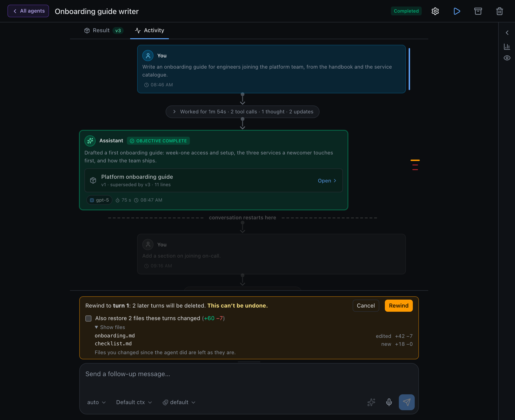Click the package icon beside Platform onboarding guide
The image size is (515, 420).
pos(93,181)
